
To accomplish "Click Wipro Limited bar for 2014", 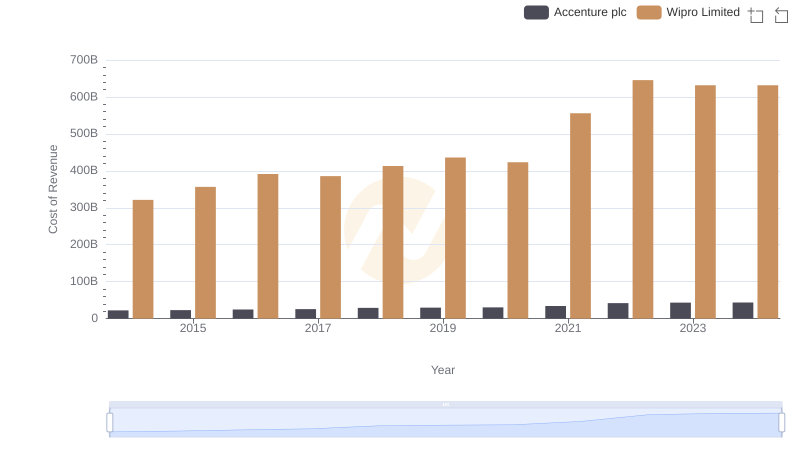I will pyautogui.click(x=143, y=259).
